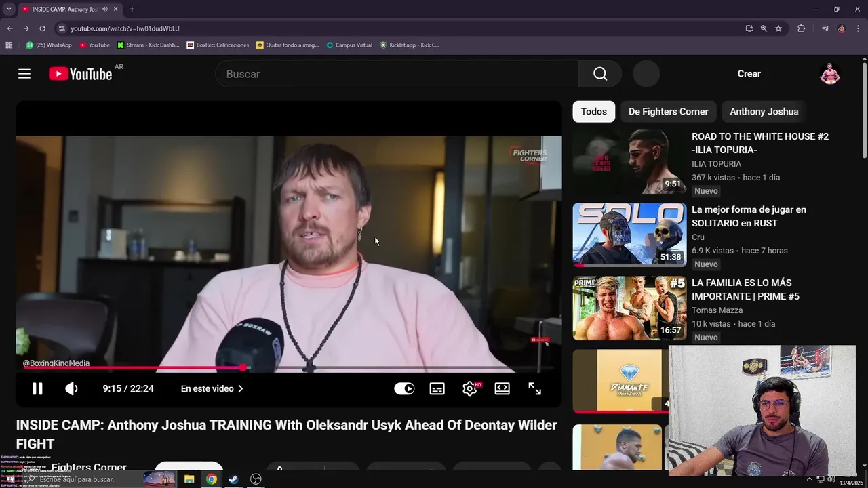Open PRIME #5 thumbnail with 16:57 duration
This screenshot has width=868, height=488.
629,308
